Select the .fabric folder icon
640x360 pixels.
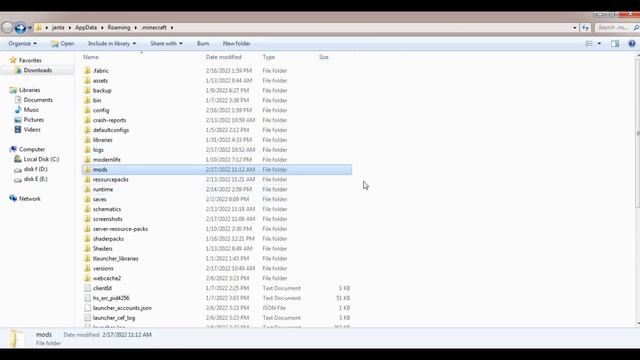(x=87, y=70)
